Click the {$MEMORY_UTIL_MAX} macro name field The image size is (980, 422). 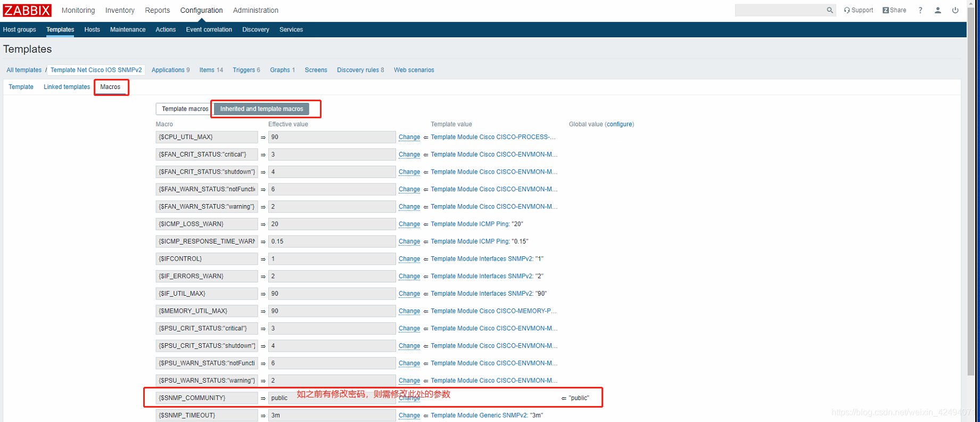click(x=207, y=311)
